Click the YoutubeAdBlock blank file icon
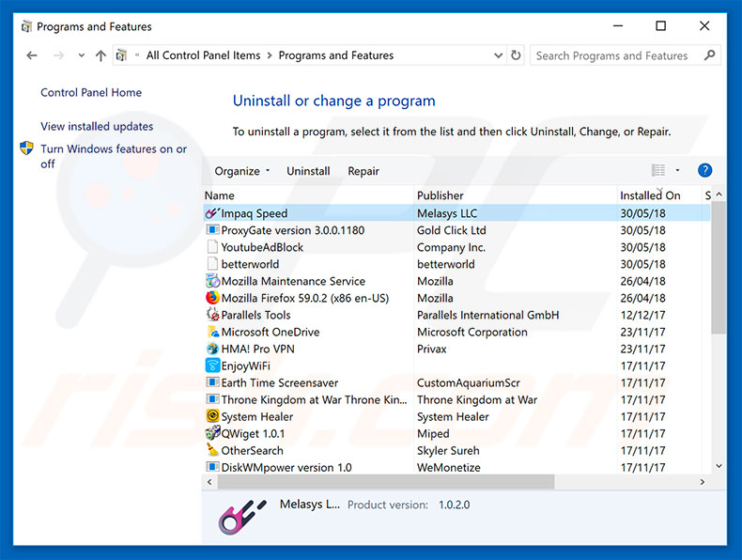The width and height of the screenshot is (742, 560). pyautogui.click(x=212, y=247)
